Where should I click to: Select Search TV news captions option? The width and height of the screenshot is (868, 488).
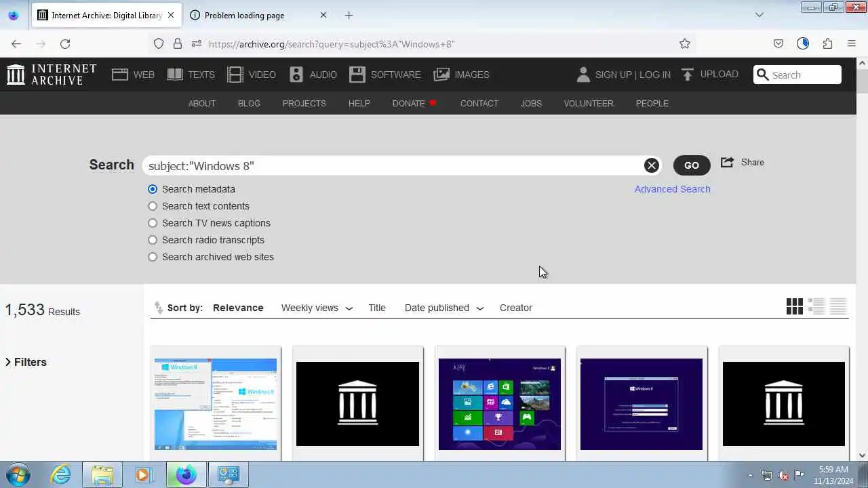pos(153,223)
